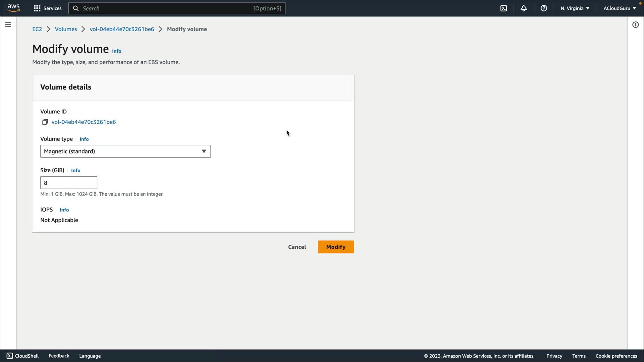Click the Size (GiB) input field
This screenshot has width=644, height=362.
coord(69,183)
